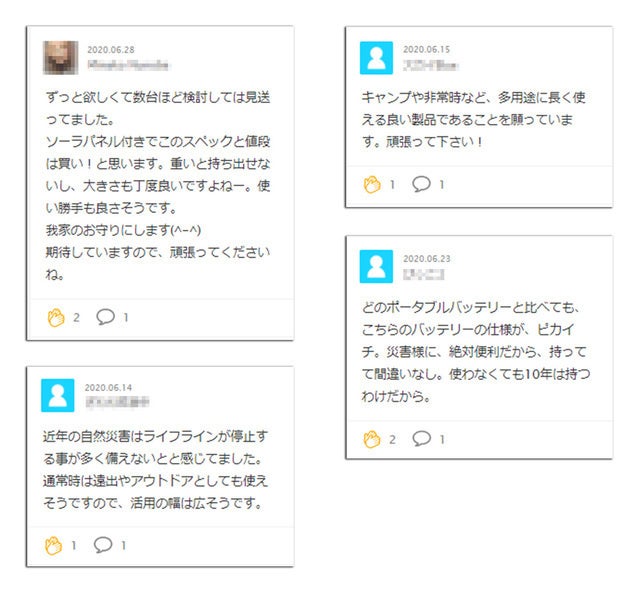640x593 pixels.
Task: Click the username under the 2020.06.14 date
Action: tap(116, 401)
